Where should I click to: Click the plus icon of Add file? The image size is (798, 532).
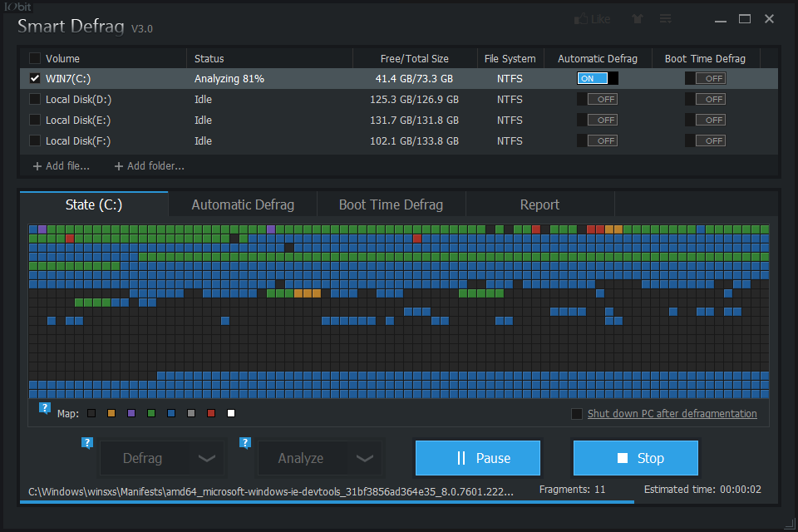pos(37,166)
